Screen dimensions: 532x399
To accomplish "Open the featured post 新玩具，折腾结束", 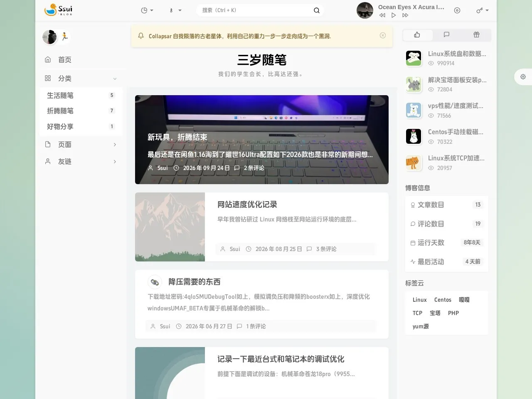I will point(177,137).
